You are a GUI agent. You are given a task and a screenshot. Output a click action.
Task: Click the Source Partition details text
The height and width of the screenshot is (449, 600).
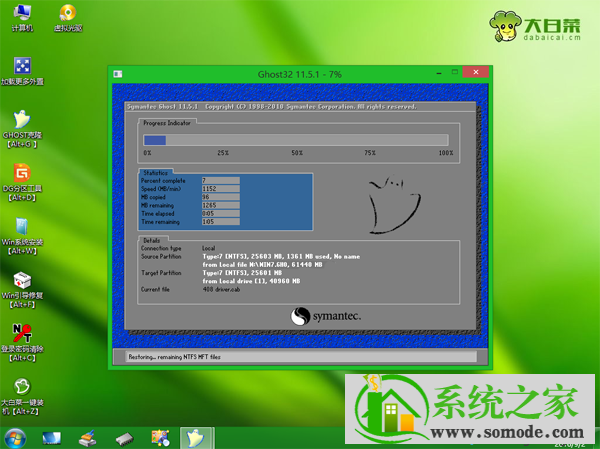click(281, 261)
